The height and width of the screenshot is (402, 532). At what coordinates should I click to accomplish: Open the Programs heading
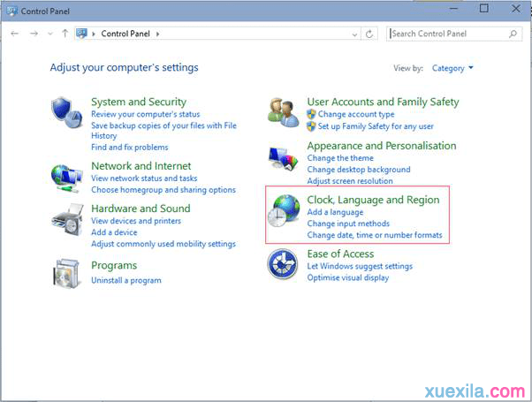click(x=114, y=265)
